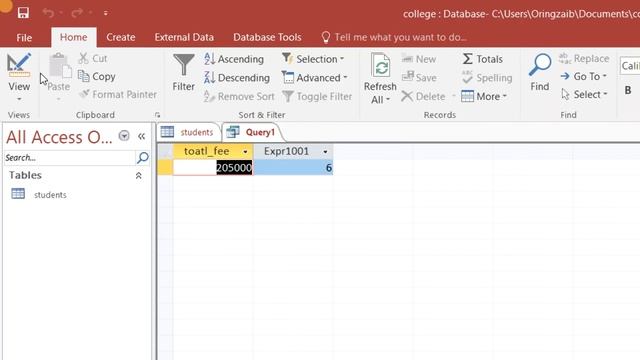
Task: Click Toggle Filter
Action: pos(317,96)
